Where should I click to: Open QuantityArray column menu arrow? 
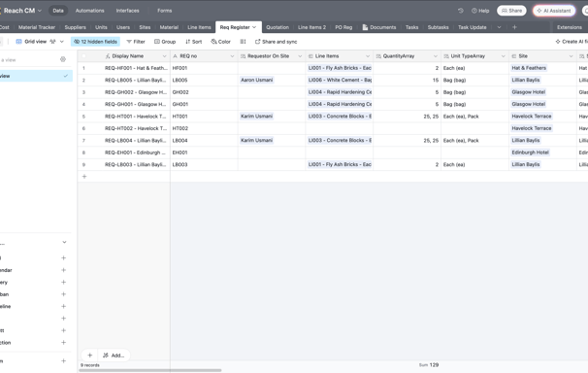point(436,56)
